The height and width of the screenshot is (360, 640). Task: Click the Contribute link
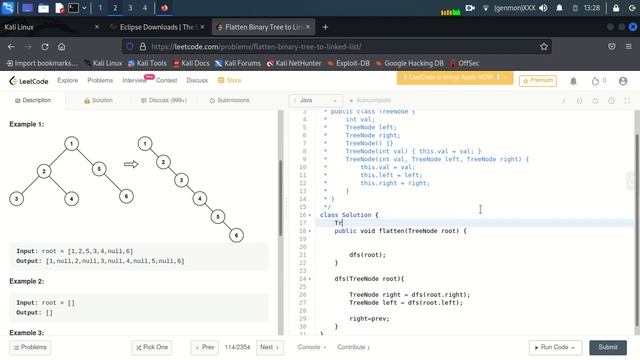[353, 347]
